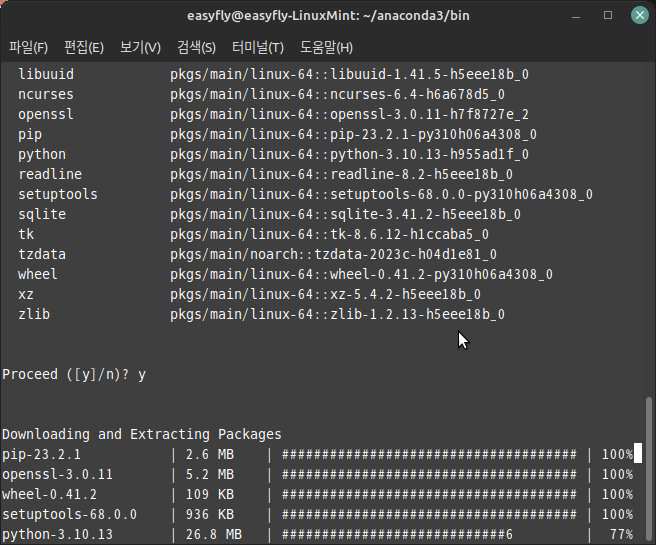
Task: Click the python-3.10.13 download progress bar
Action: point(397,535)
